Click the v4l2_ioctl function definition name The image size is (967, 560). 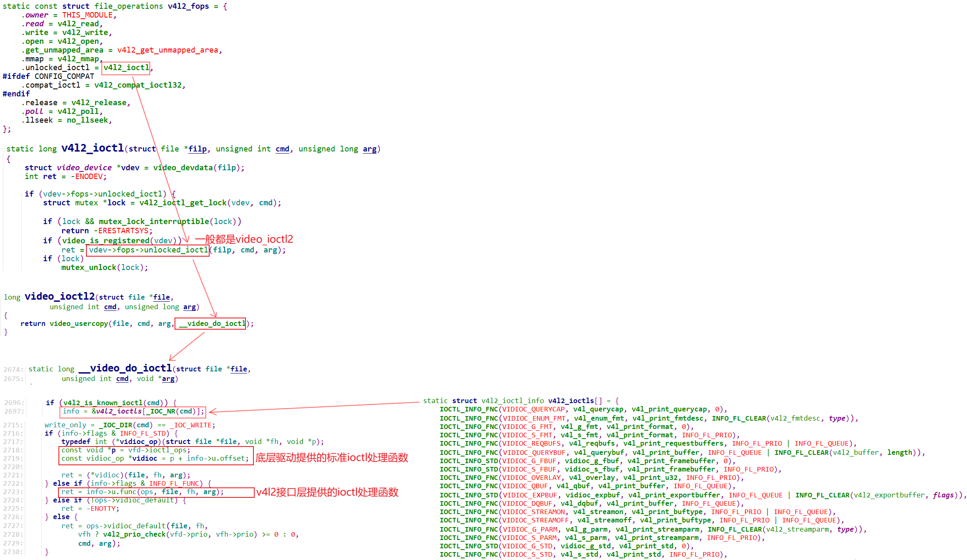(x=92, y=148)
